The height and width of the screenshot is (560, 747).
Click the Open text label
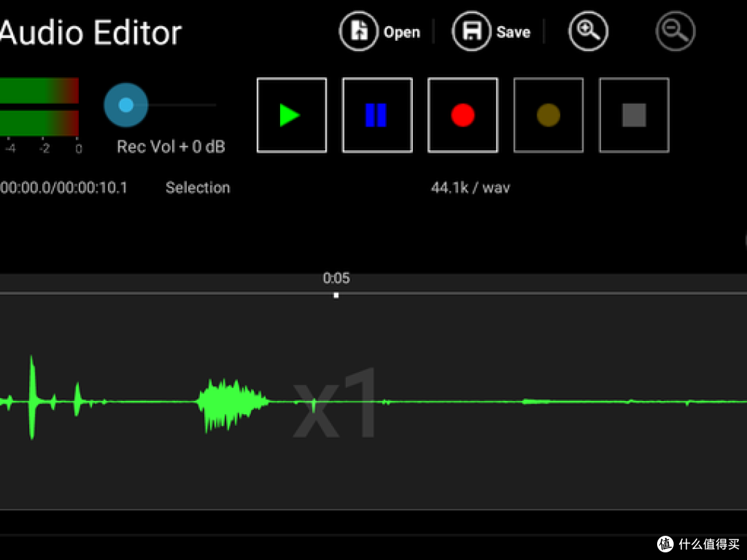tap(402, 32)
